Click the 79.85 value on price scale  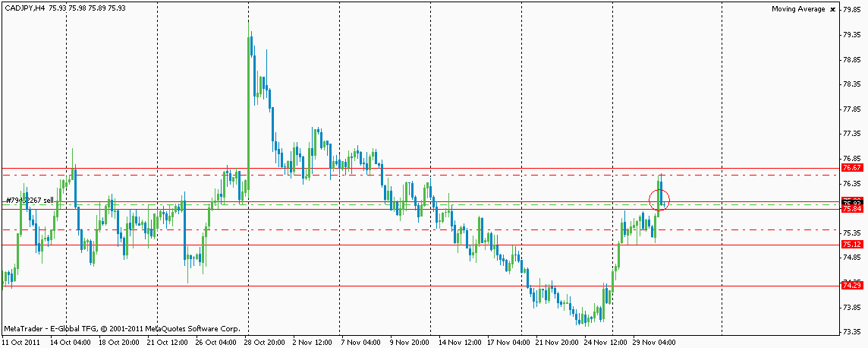point(851,9)
